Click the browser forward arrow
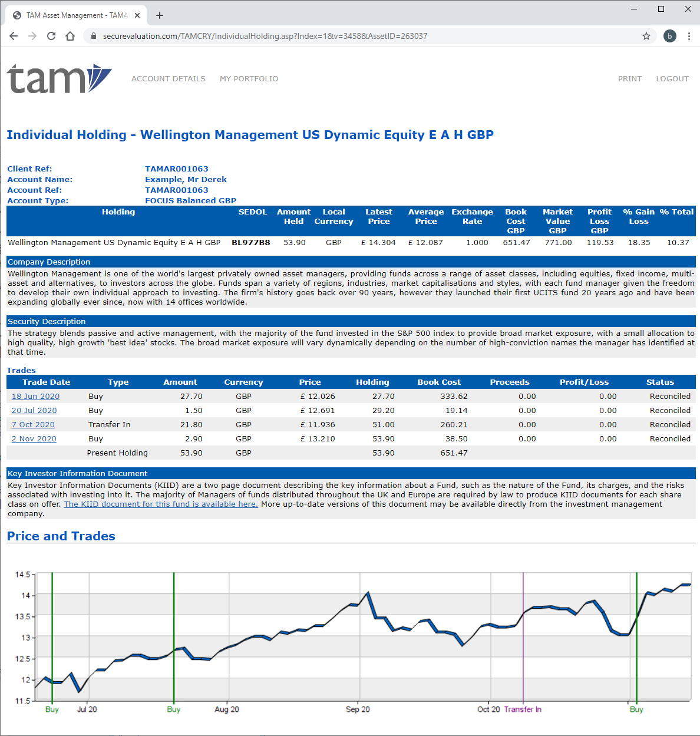The height and width of the screenshot is (736, 700). pyautogui.click(x=32, y=36)
